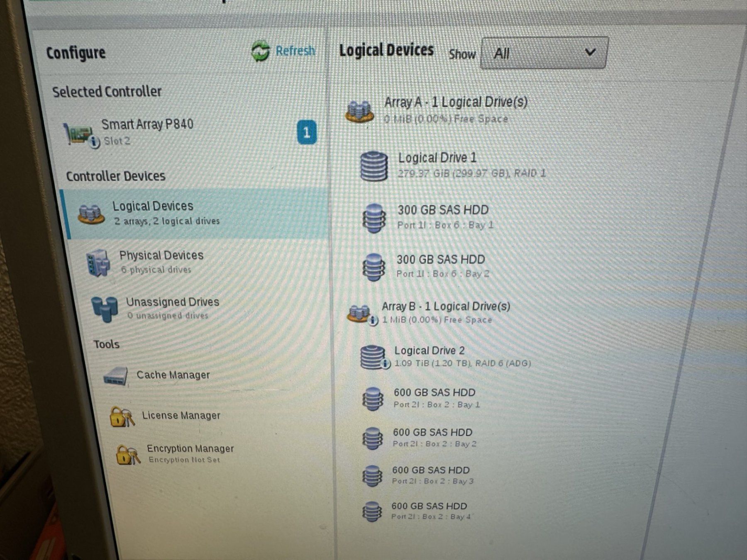Click the blue notification badge showing 1
This screenshot has width=747, height=560.
[307, 132]
